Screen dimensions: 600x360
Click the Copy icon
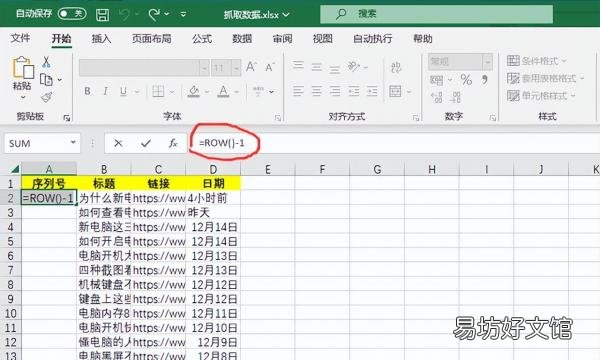(x=46, y=80)
